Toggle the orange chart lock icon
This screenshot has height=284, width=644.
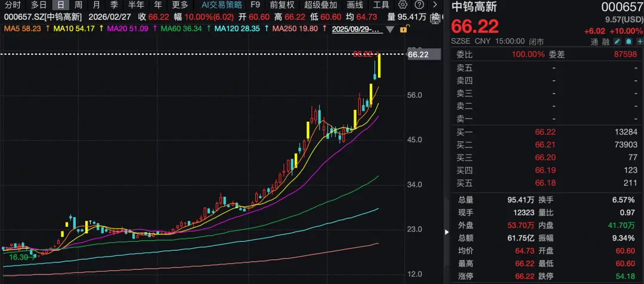click(404, 28)
